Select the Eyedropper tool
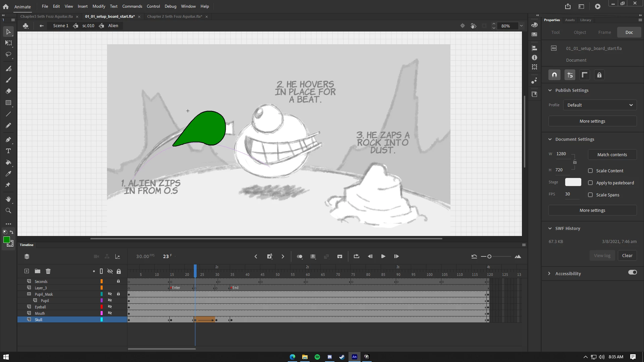 click(x=8, y=174)
